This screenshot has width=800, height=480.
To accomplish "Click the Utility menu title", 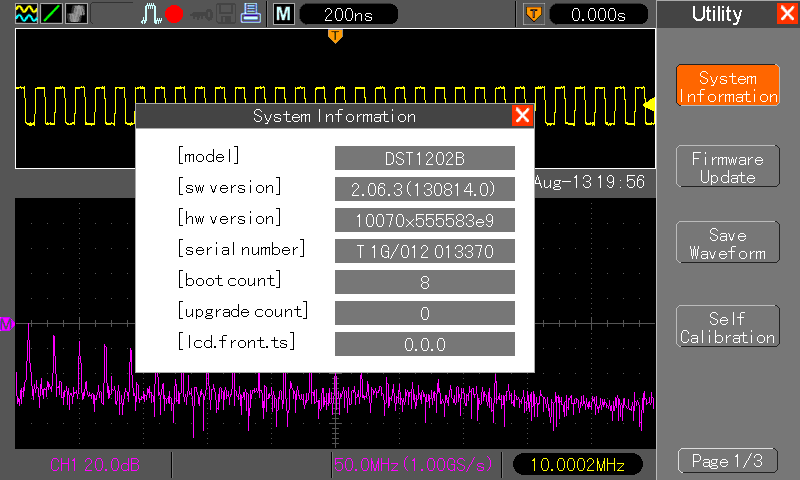I will pos(717,14).
